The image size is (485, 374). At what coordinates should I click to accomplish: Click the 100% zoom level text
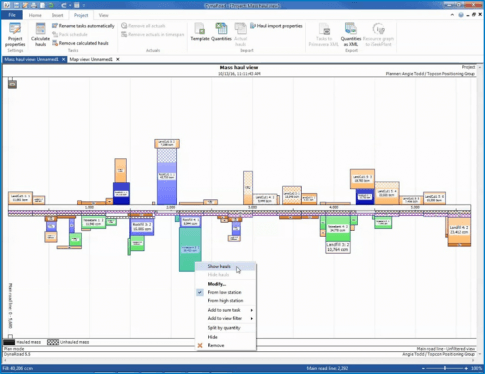[477, 368]
